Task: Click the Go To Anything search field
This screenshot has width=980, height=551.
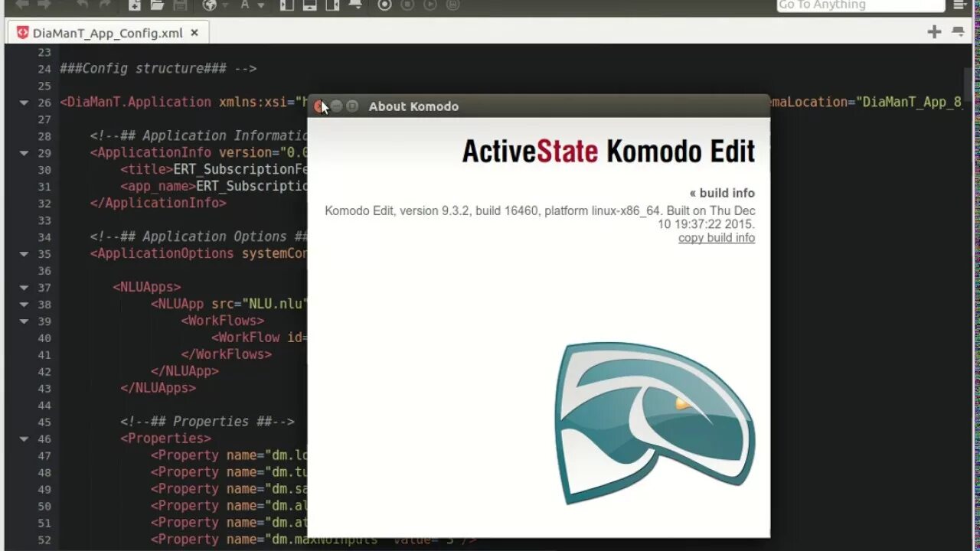Action: click(861, 5)
